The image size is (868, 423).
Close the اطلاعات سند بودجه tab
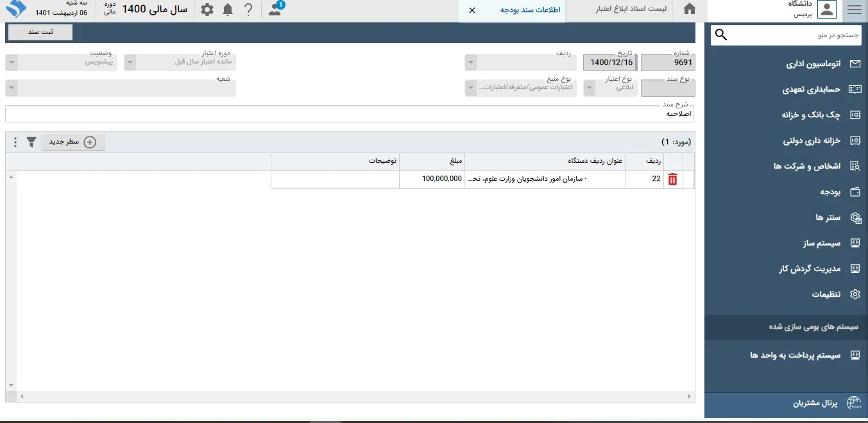(x=472, y=10)
